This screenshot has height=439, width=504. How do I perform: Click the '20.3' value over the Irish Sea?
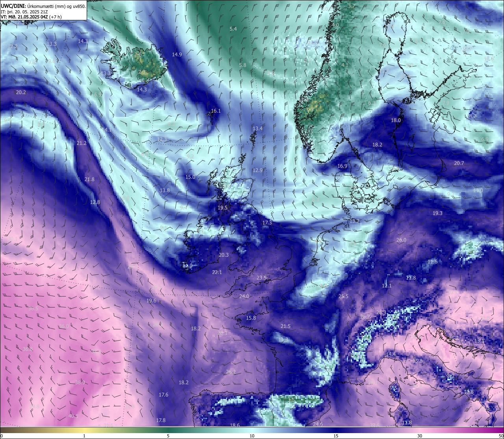pos(224,255)
